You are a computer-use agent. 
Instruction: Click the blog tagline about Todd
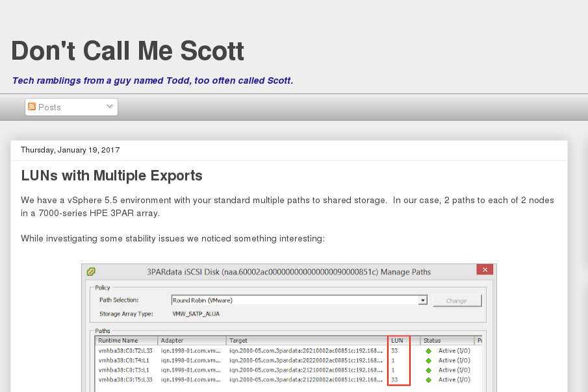(x=153, y=80)
